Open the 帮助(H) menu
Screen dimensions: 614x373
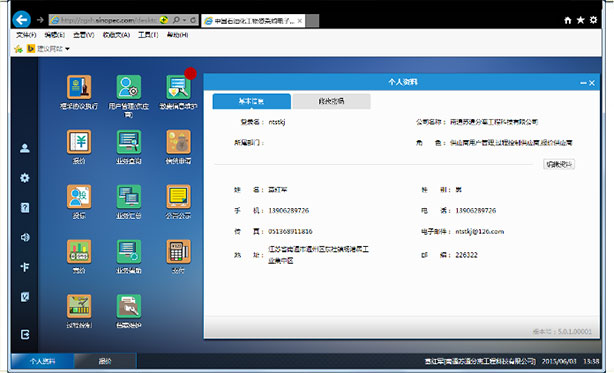tap(177, 35)
